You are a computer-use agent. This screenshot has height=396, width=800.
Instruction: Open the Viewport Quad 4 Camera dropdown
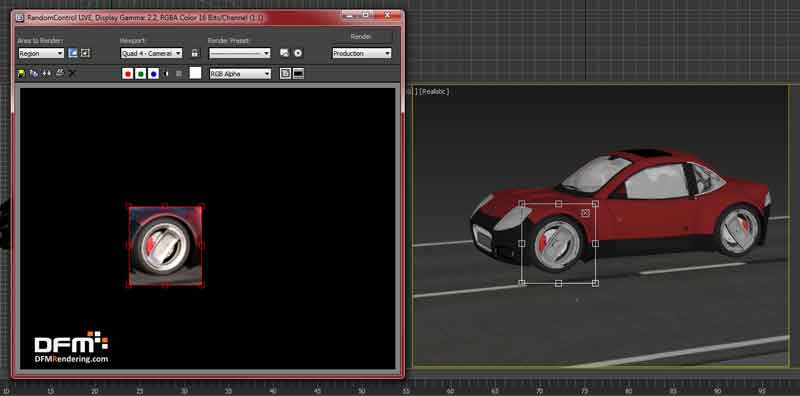point(152,53)
